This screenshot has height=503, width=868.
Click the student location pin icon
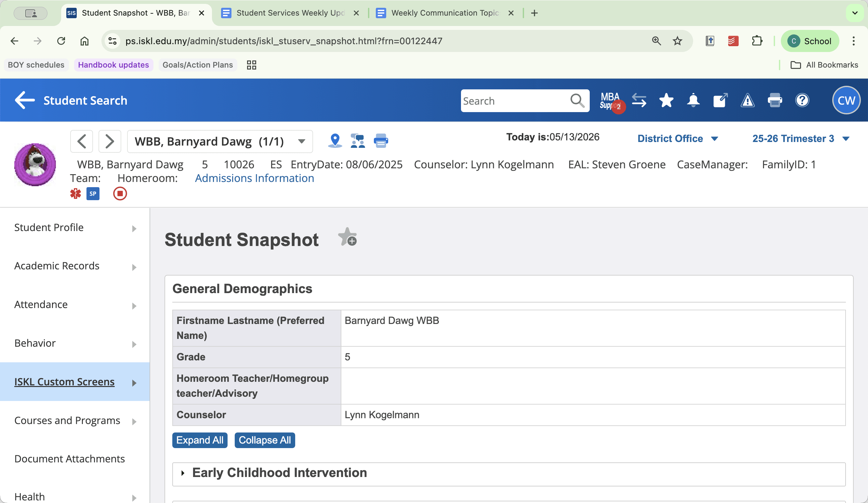coord(335,141)
